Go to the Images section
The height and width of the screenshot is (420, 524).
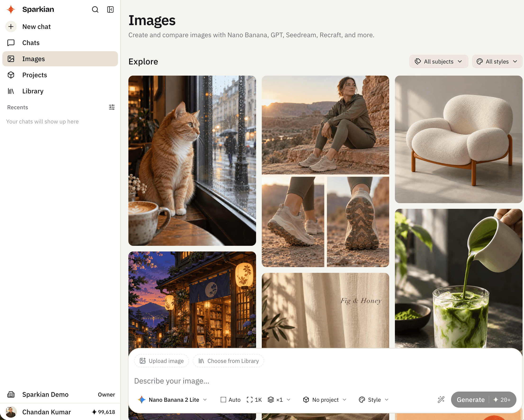coord(60,59)
